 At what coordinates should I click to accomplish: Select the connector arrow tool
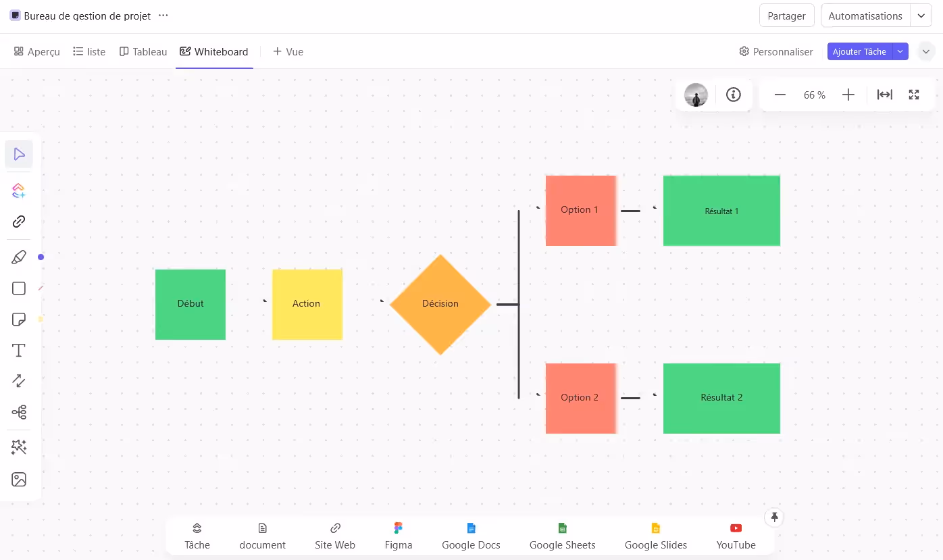(x=19, y=380)
